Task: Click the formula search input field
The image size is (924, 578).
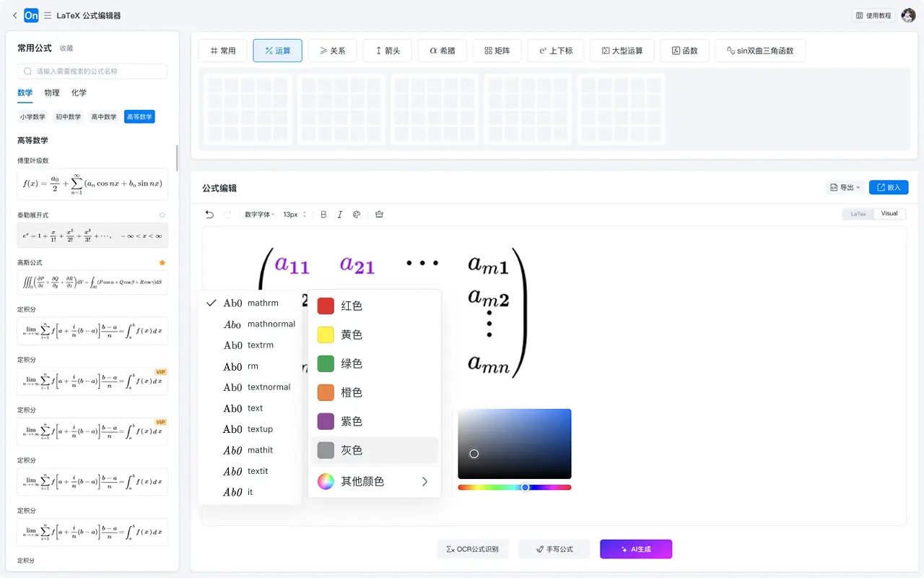Action: tap(92, 72)
